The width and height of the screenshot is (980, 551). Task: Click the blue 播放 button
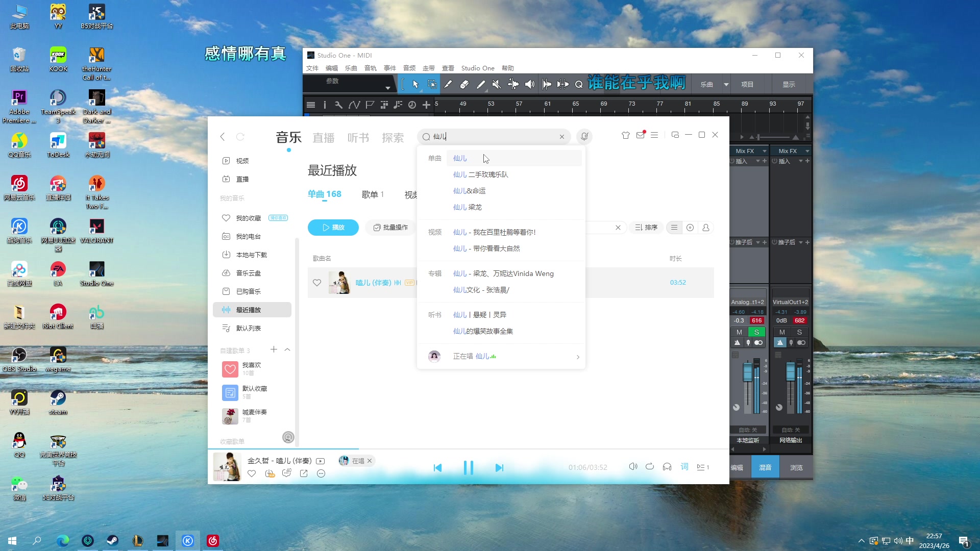coord(333,228)
